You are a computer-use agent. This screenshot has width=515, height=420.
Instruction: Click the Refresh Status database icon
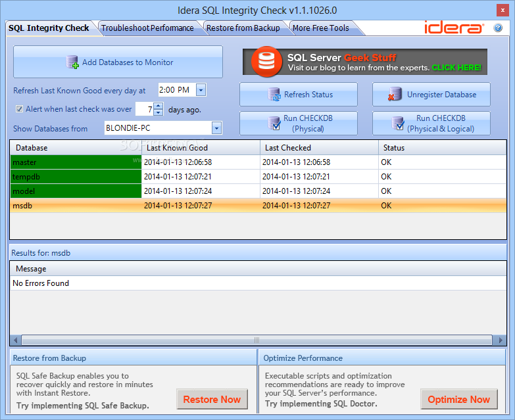pos(274,95)
